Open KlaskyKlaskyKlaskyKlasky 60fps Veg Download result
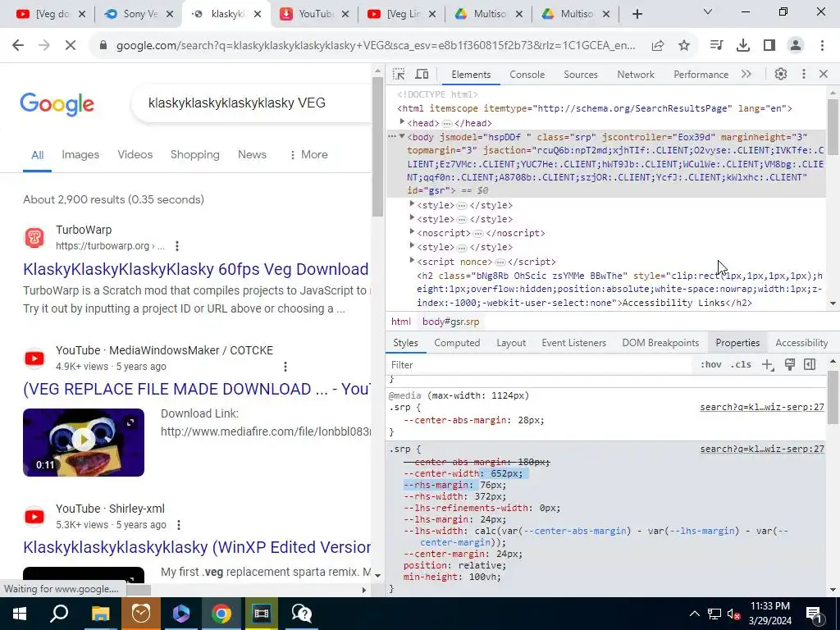Viewport: 840px width, 630px height. [195, 269]
